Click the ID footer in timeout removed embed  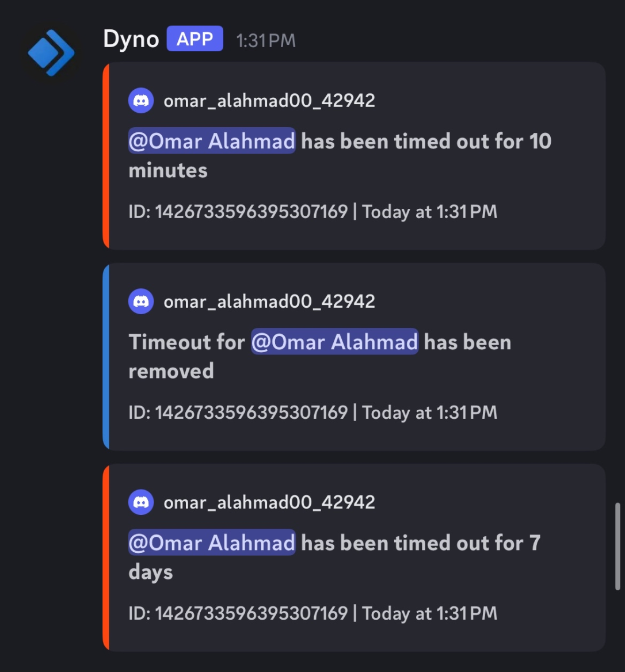[312, 413]
